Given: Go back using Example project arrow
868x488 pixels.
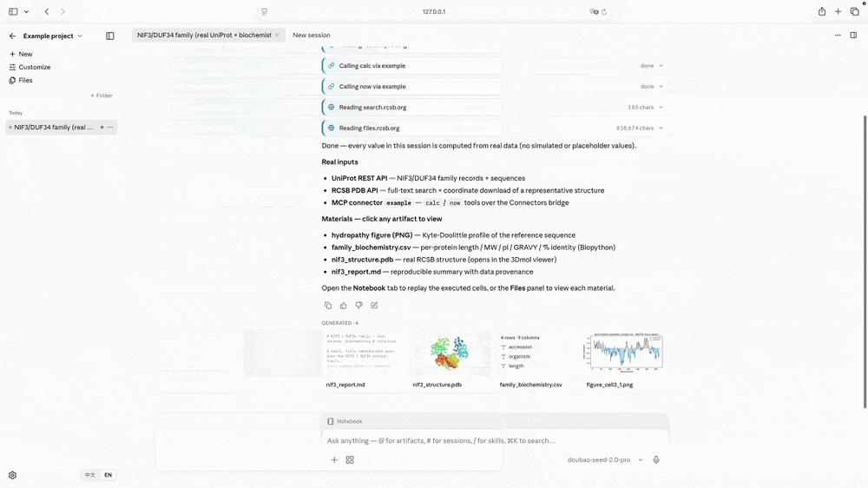Looking at the screenshot, I should tap(12, 36).
